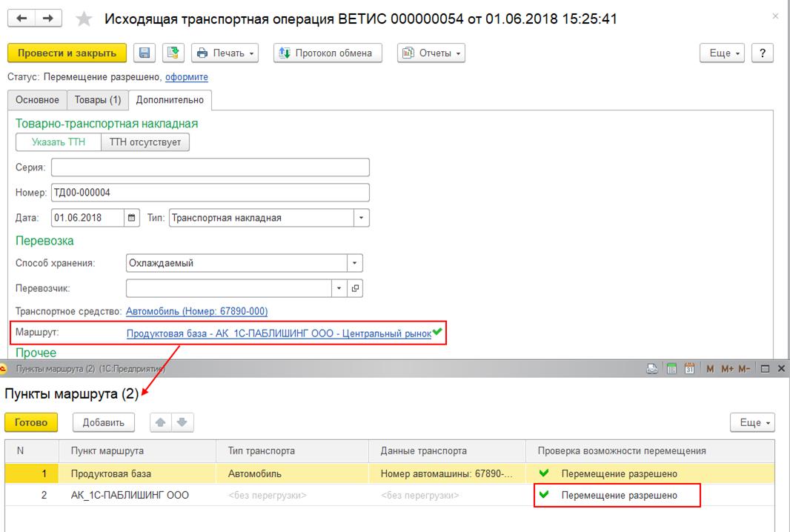Image resolution: width=790 pixels, height=532 pixels.
Task: Close the document form with X
Action: (775, 16)
